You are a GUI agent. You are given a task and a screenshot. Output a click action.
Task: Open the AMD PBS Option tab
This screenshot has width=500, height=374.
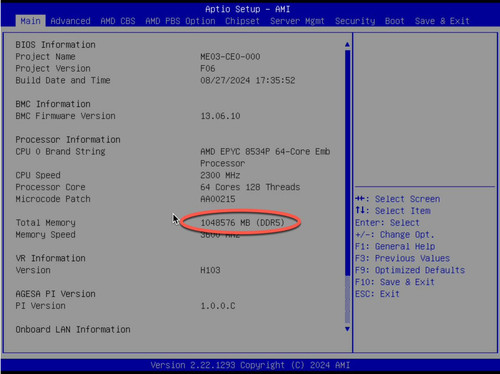coord(180,21)
